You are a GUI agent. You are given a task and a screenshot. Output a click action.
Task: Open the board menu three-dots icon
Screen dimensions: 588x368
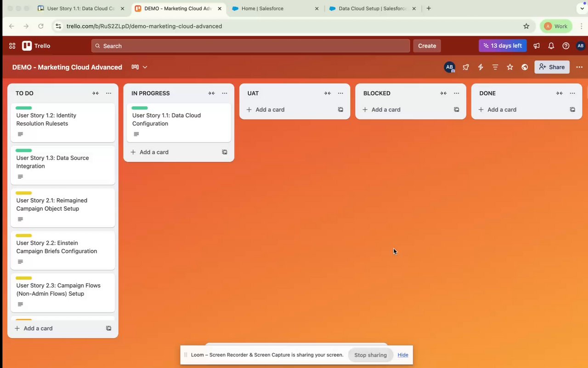point(579,67)
